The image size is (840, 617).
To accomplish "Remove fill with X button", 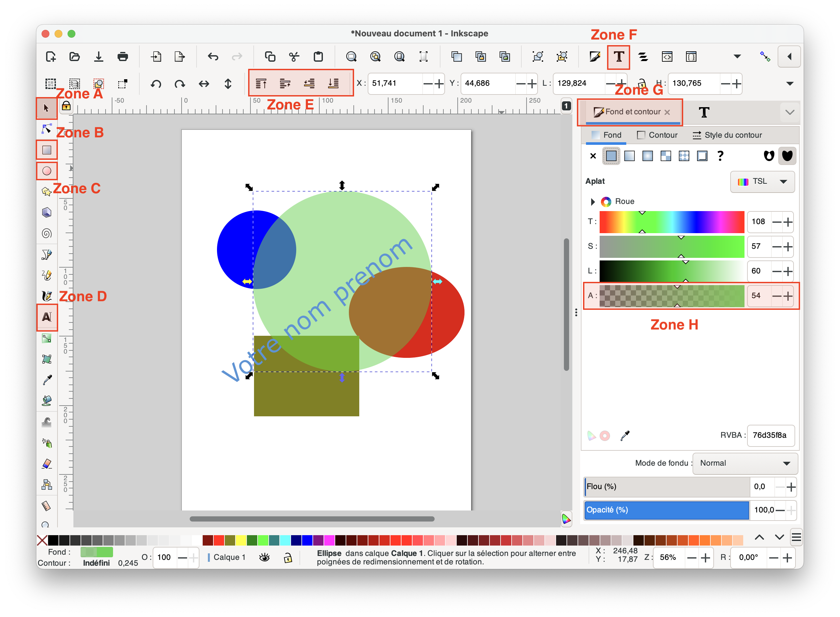I will click(593, 156).
